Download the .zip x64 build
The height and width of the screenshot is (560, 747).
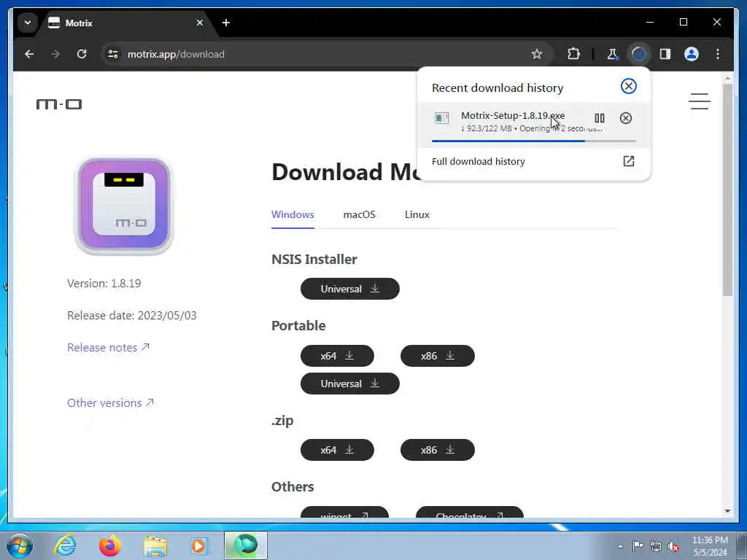click(337, 449)
